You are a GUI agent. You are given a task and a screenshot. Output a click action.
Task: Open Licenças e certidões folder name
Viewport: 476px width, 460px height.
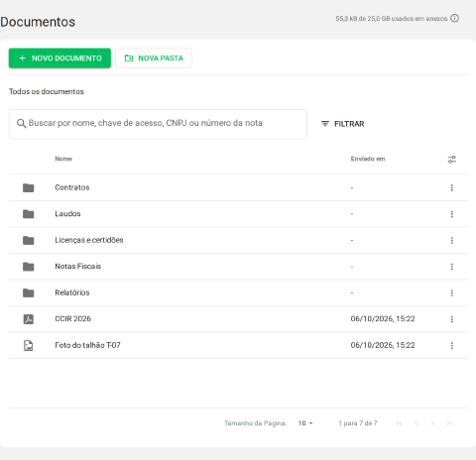coord(89,240)
